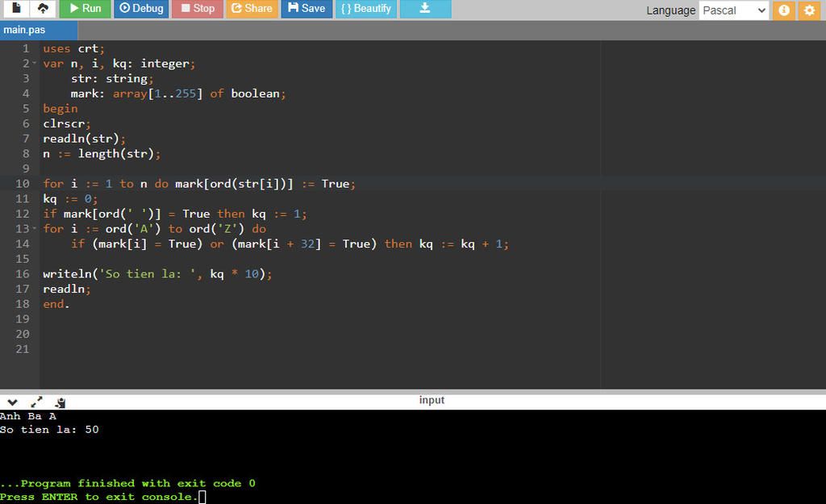
Task: Click line number 14 in the gutter
Action: tap(23, 244)
